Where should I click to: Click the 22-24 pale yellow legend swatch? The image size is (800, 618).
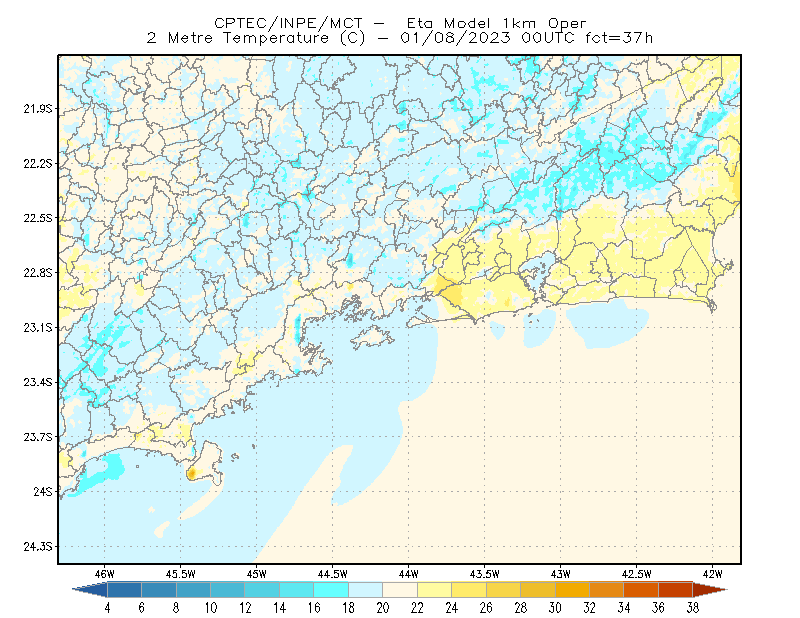pyautogui.click(x=435, y=590)
